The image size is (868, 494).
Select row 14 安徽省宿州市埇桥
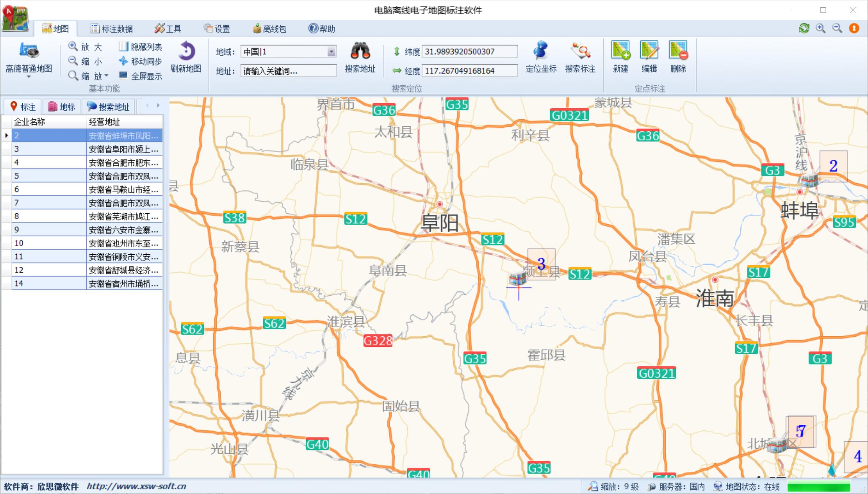(x=87, y=283)
